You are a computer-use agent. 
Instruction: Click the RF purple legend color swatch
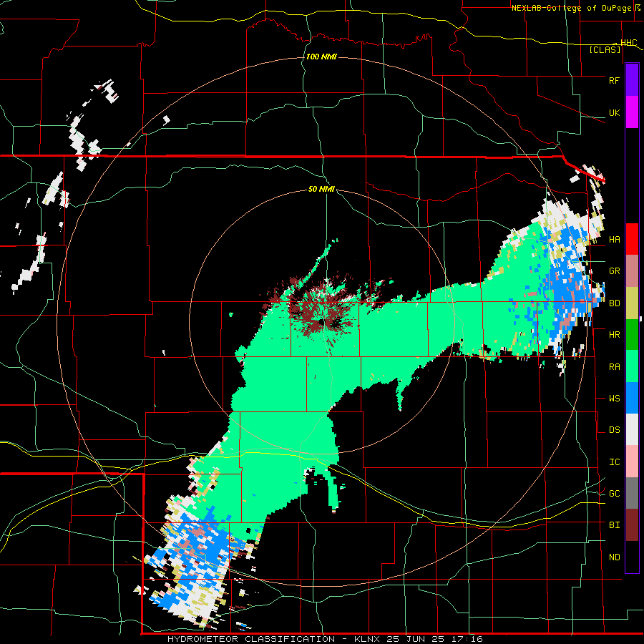pyautogui.click(x=632, y=80)
